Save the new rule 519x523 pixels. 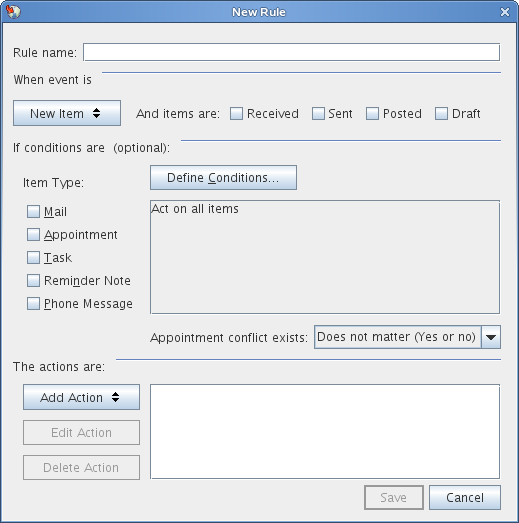click(x=394, y=497)
